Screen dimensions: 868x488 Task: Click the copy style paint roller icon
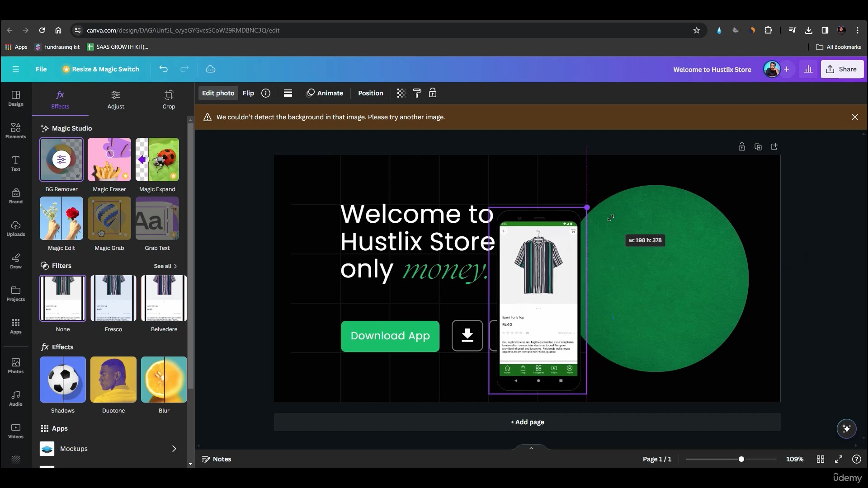pos(417,93)
